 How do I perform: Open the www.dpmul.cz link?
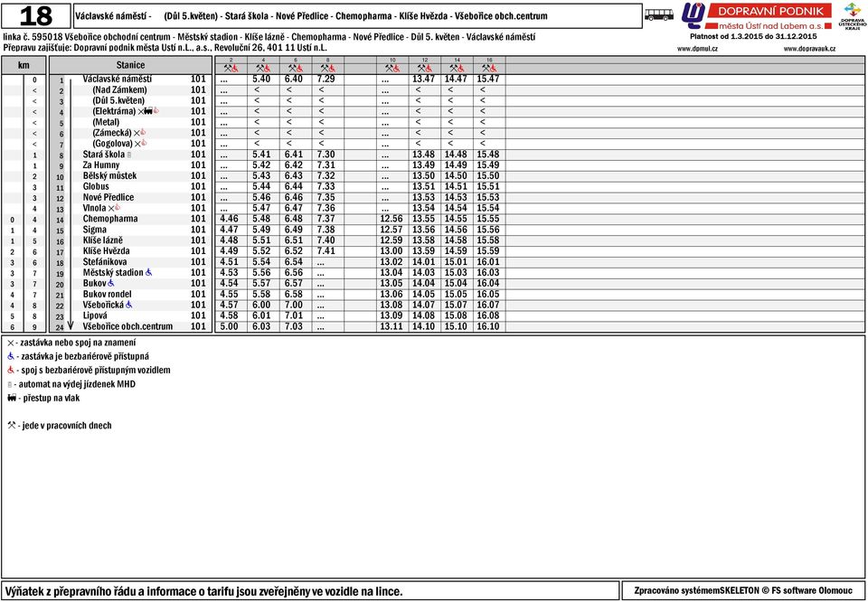click(x=697, y=49)
